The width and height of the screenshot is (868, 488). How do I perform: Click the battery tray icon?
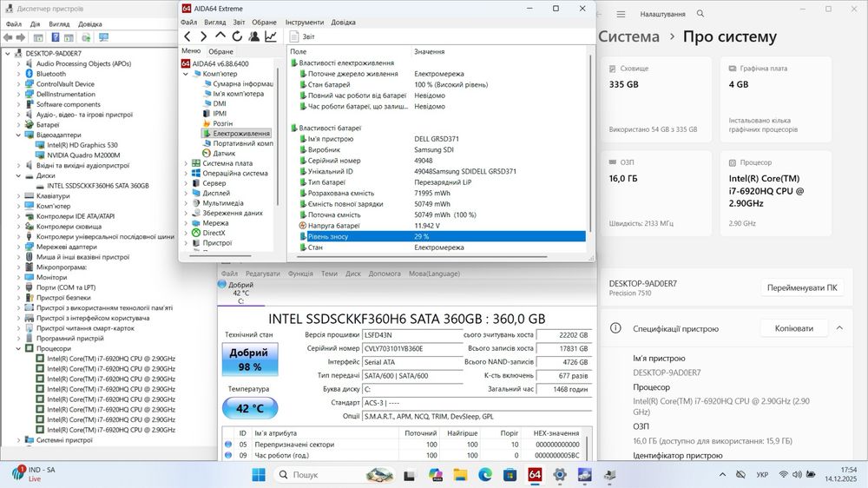point(811,475)
